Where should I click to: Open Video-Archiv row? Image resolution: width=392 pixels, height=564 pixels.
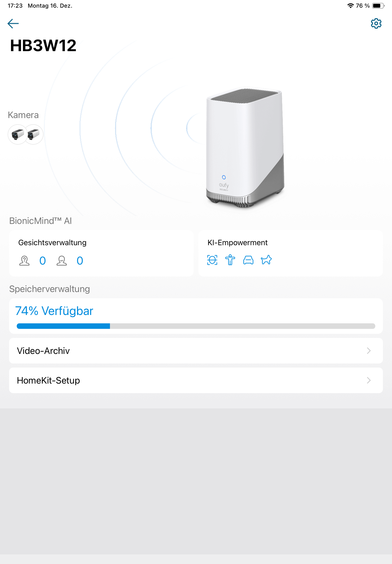196,351
